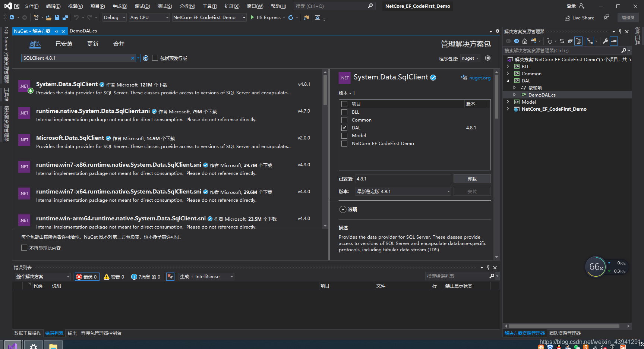644x349 pixels.
Task: Click Switch Views icon in Solution Explorer
Action: (533, 41)
